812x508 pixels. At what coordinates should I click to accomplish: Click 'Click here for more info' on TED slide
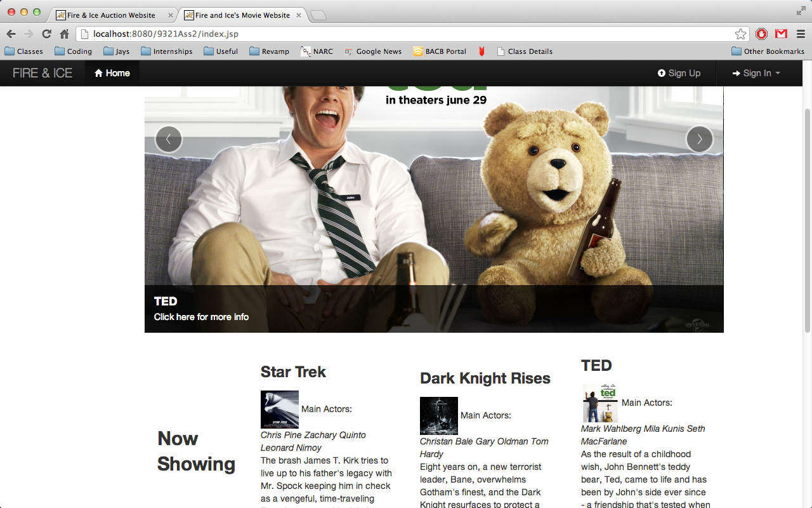[x=201, y=317]
